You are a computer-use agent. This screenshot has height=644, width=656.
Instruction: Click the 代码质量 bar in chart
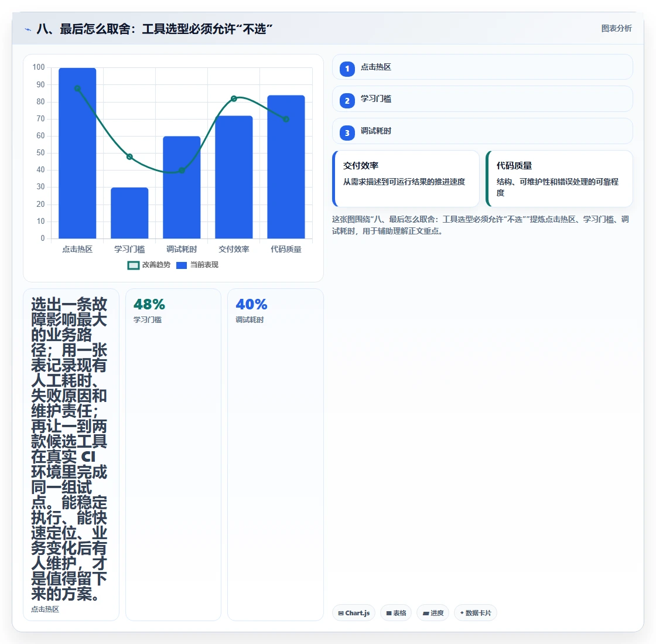[x=286, y=167]
